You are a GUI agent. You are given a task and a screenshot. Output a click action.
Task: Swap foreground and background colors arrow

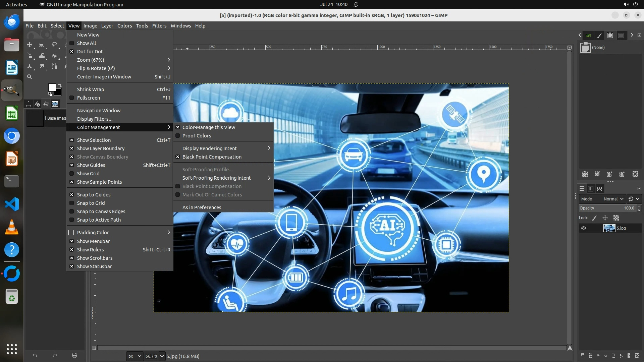60,85
